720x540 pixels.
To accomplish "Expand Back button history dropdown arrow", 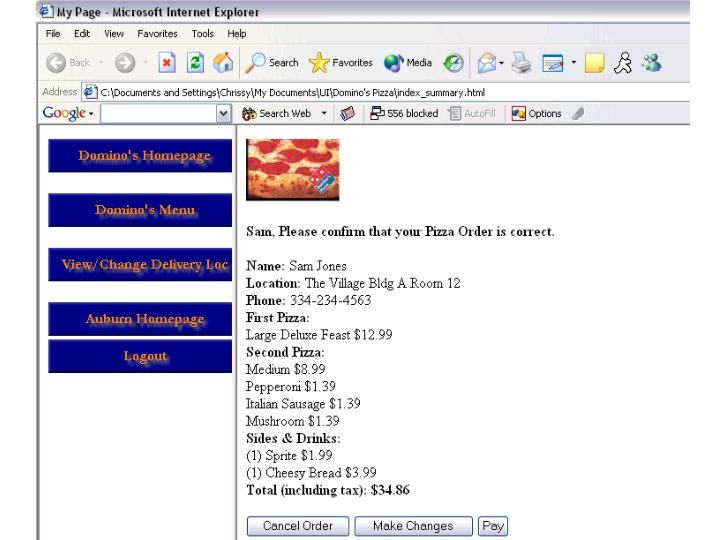I will pyautogui.click(x=101, y=62).
